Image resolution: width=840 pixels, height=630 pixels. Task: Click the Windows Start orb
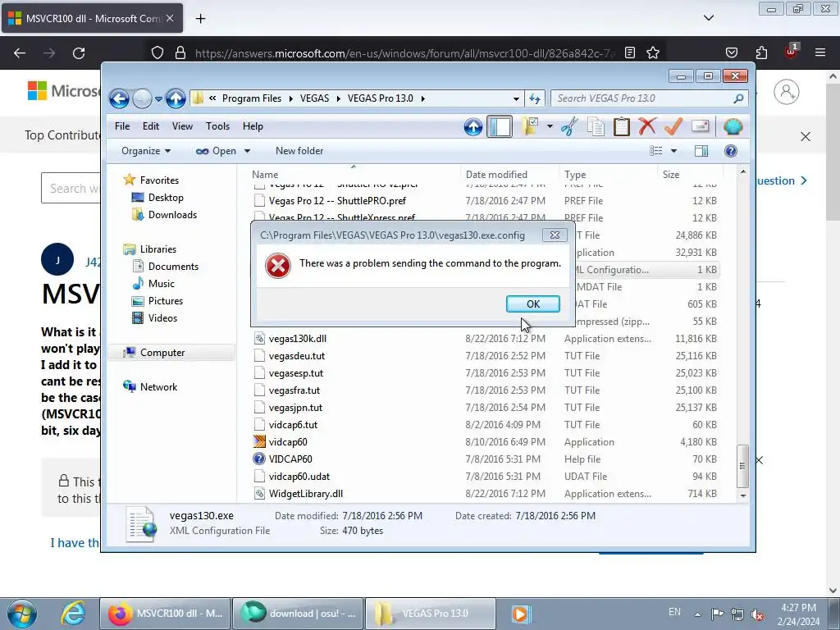[22, 614]
